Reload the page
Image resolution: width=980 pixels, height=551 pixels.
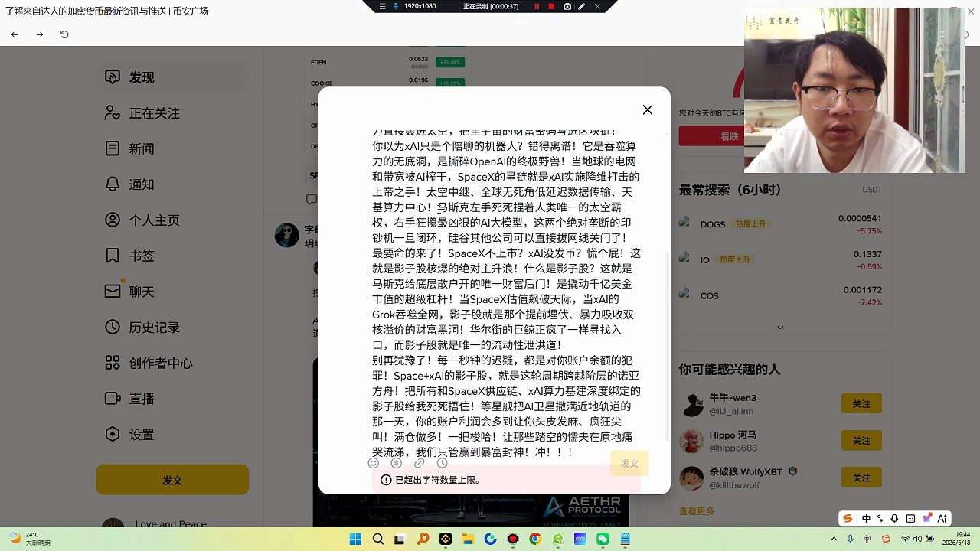[x=64, y=34]
